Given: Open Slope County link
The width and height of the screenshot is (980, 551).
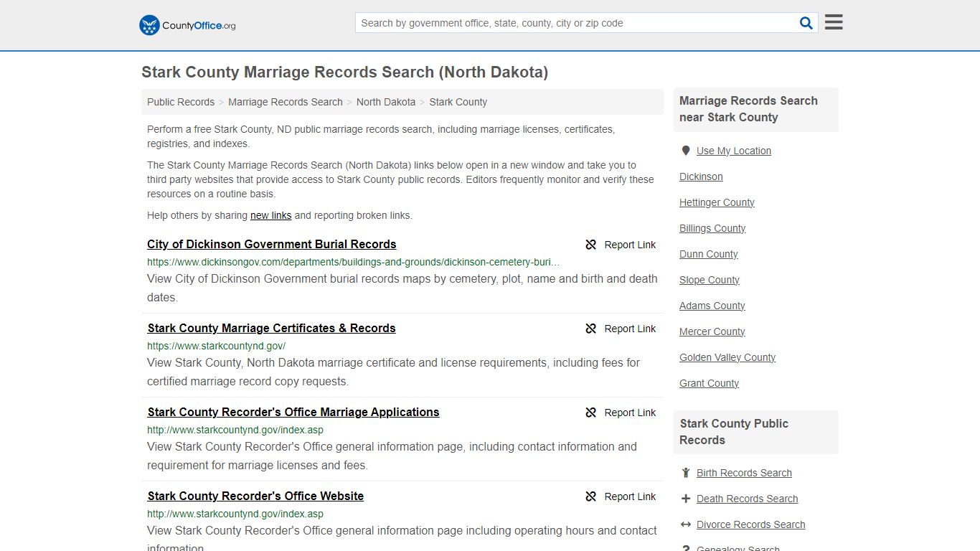Looking at the screenshot, I should (710, 280).
